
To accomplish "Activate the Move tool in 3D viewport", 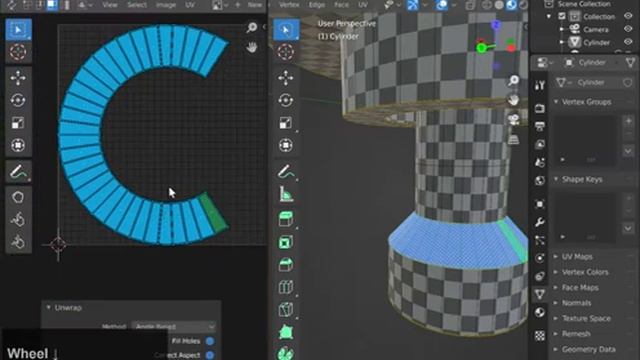I will (x=286, y=78).
